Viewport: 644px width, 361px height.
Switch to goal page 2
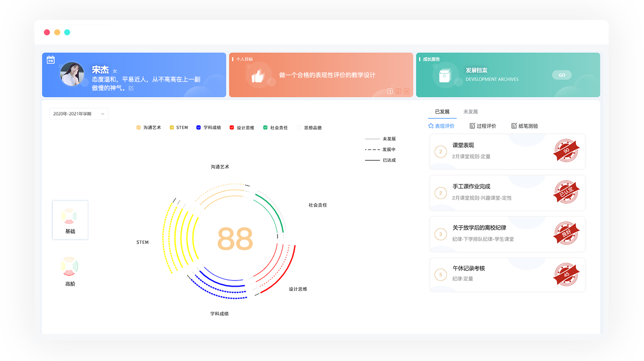tap(398, 91)
